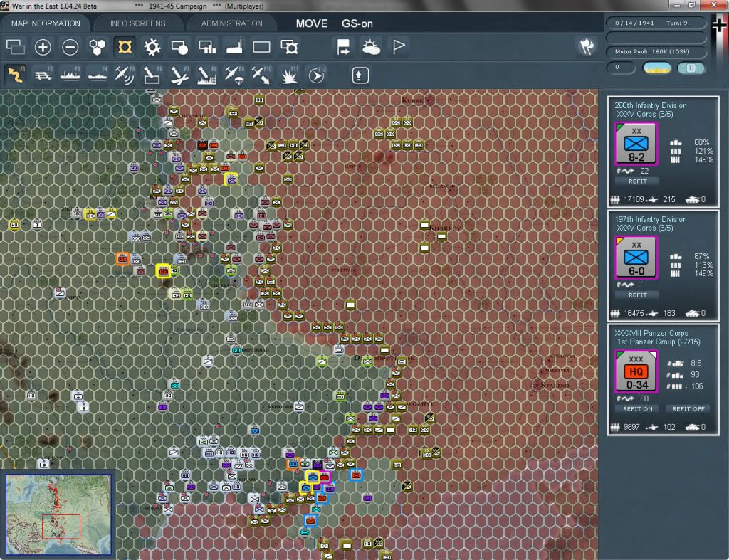Click the Kharkov city label on the map
Screen dimensions: 729x560
point(445,228)
